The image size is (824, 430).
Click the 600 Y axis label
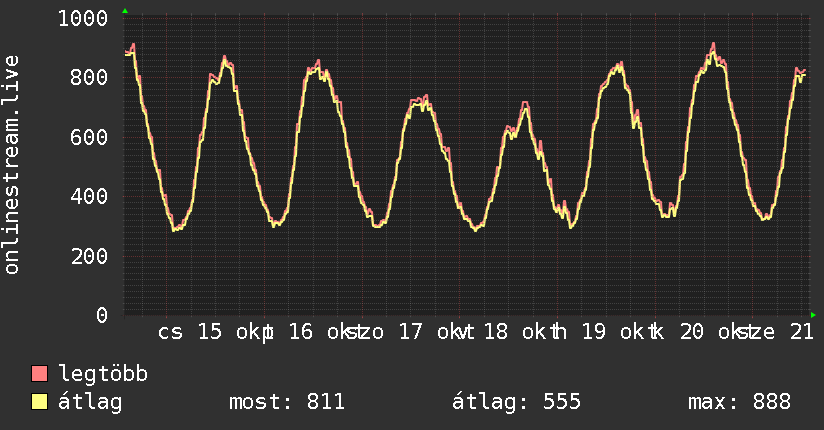point(89,137)
